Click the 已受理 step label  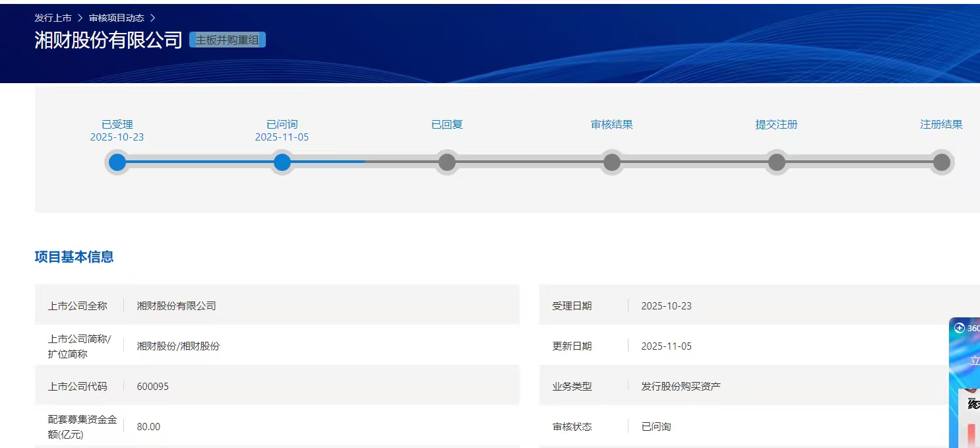[117, 124]
